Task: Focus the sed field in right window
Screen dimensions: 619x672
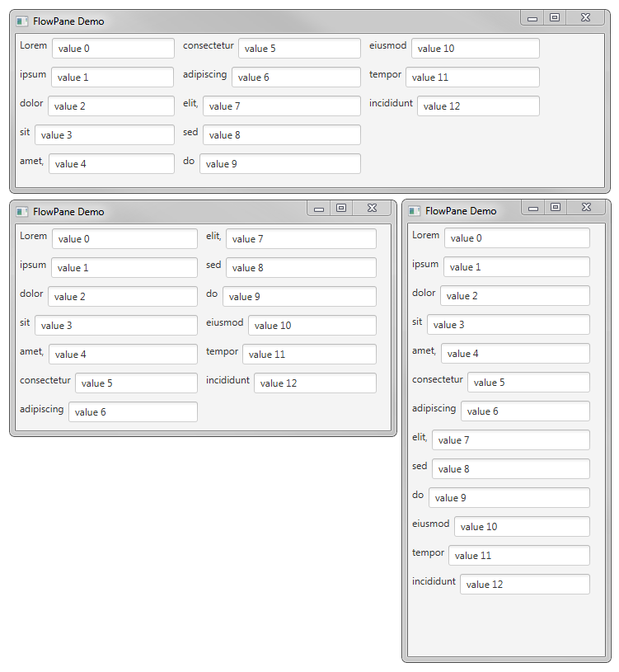Action: (x=511, y=469)
